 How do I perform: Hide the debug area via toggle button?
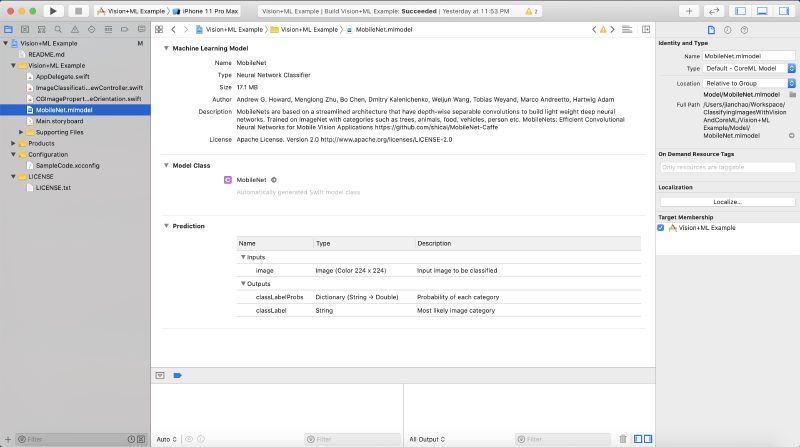[160, 376]
